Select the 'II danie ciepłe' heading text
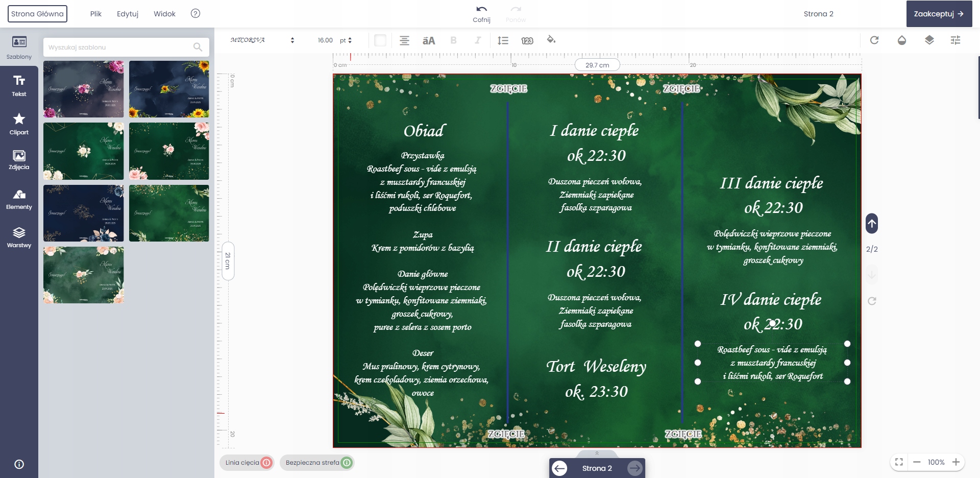The image size is (980, 478). click(594, 247)
